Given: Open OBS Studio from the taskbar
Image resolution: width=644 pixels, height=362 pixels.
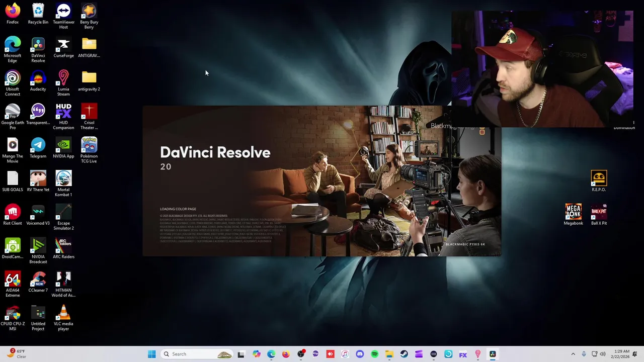Looking at the screenshot, I should [x=301, y=354].
